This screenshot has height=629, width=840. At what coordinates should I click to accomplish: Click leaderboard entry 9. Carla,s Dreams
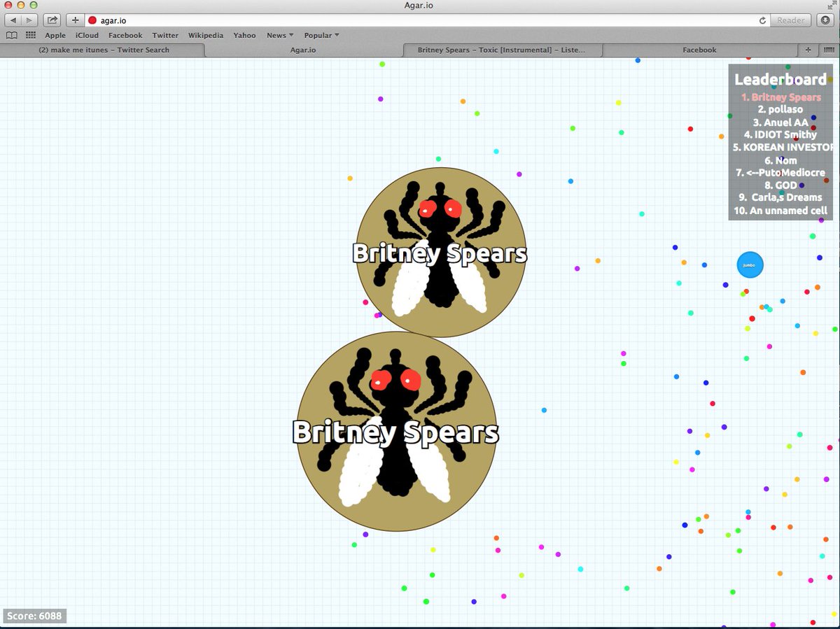click(x=780, y=197)
